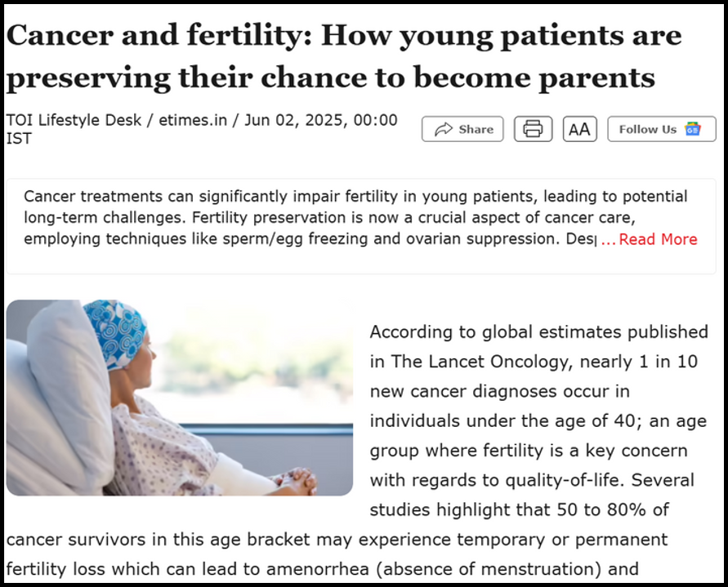Click the Google News icon beside Follow Us
728x587 pixels.
(693, 129)
